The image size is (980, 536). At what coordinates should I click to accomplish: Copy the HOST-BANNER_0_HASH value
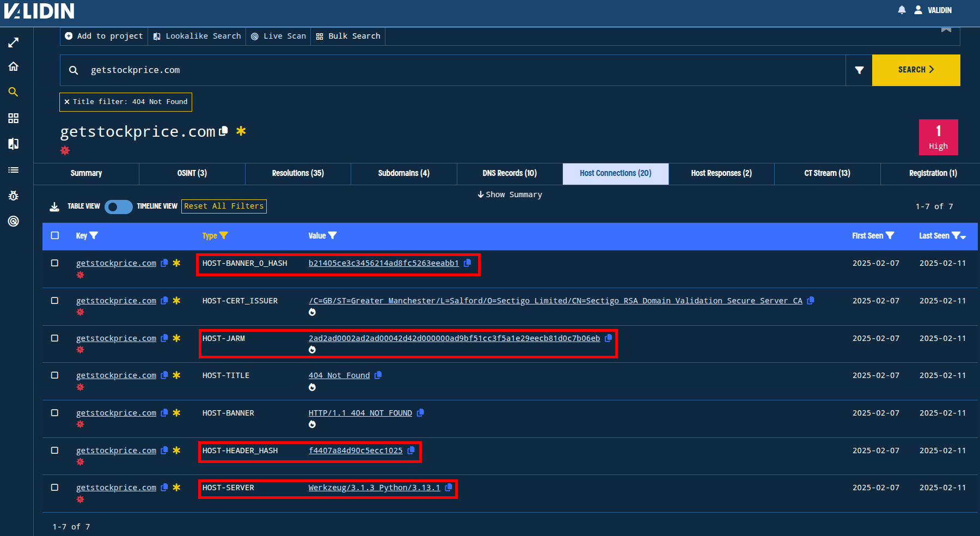[467, 263]
